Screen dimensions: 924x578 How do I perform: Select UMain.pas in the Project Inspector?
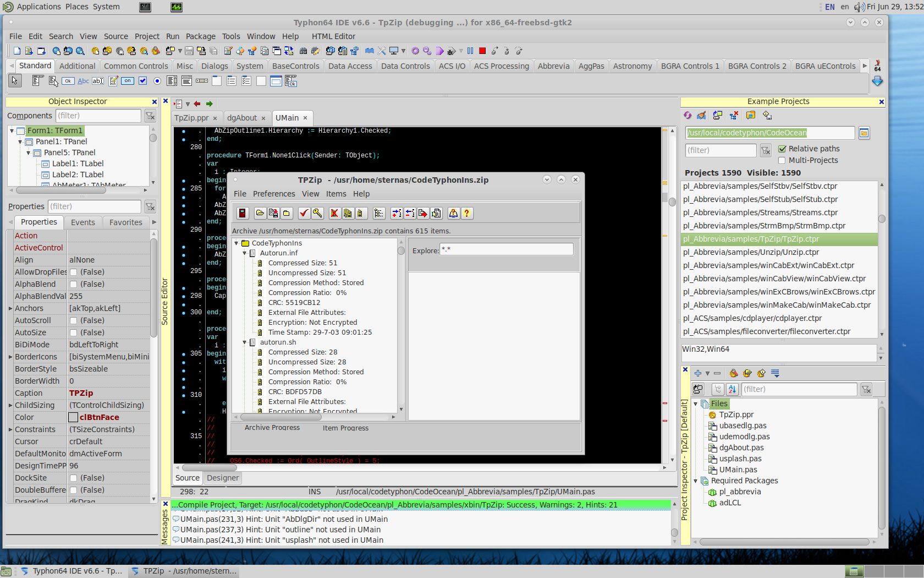pos(738,470)
